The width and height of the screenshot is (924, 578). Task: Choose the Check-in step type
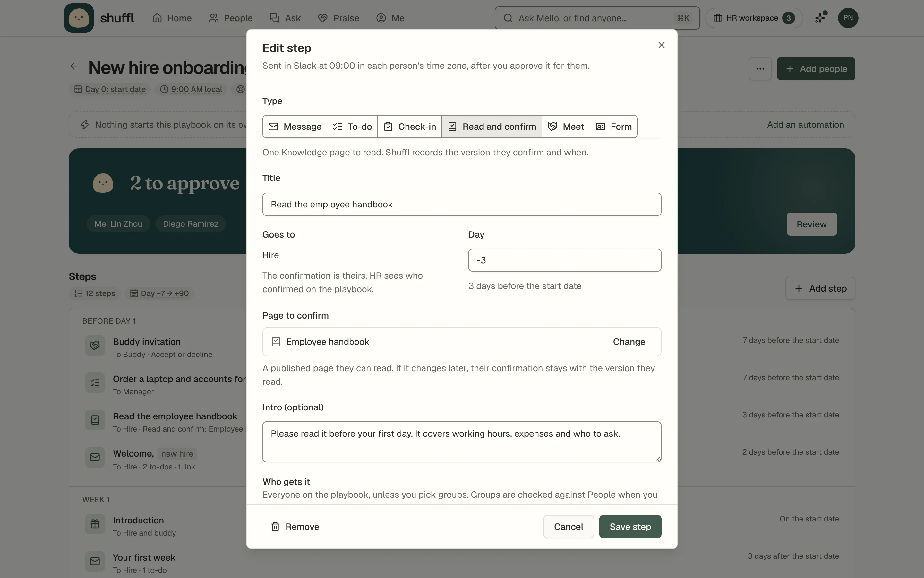(x=410, y=127)
